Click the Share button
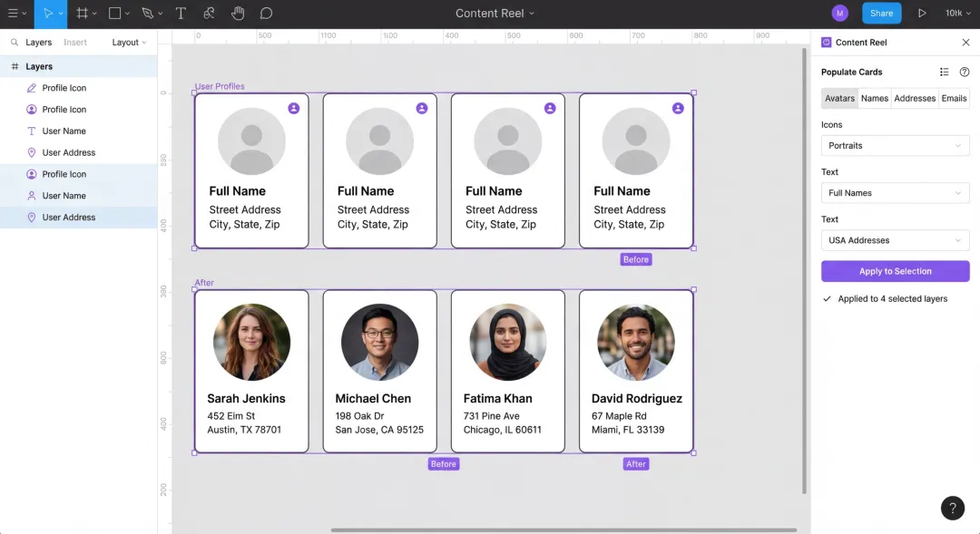980x534 pixels. click(881, 14)
